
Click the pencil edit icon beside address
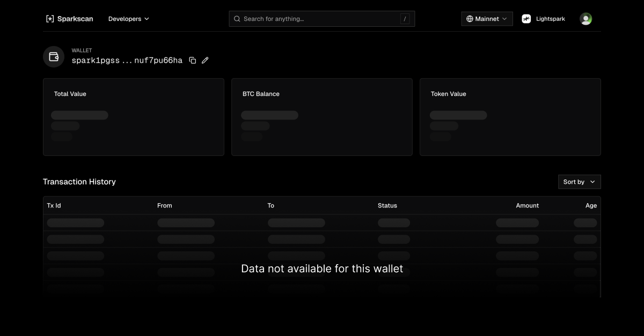205,61
